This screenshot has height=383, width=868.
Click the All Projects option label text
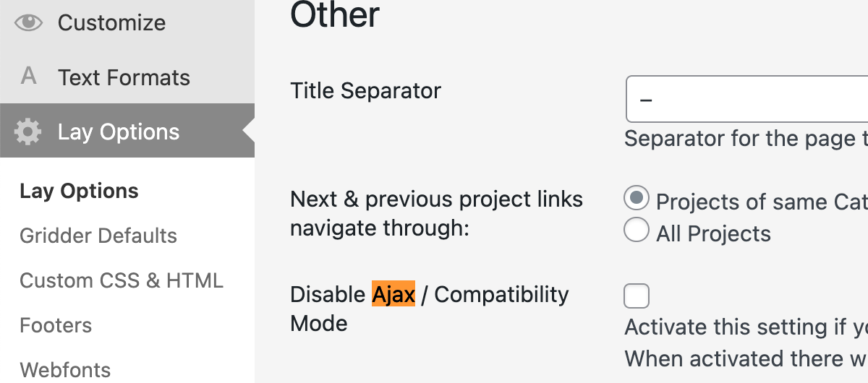pyautogui.click(x=713, y=234)
